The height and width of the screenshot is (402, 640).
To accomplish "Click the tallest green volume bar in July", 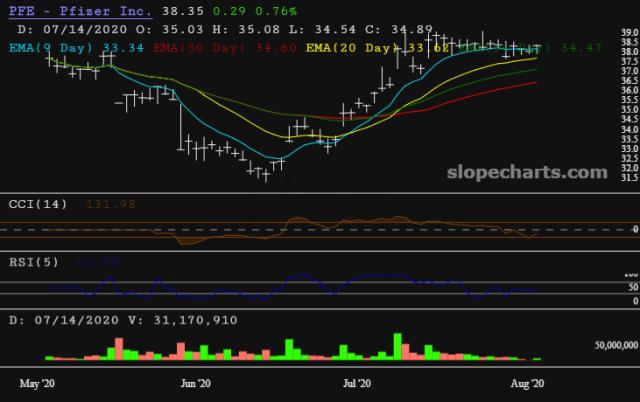I will 396,346.
